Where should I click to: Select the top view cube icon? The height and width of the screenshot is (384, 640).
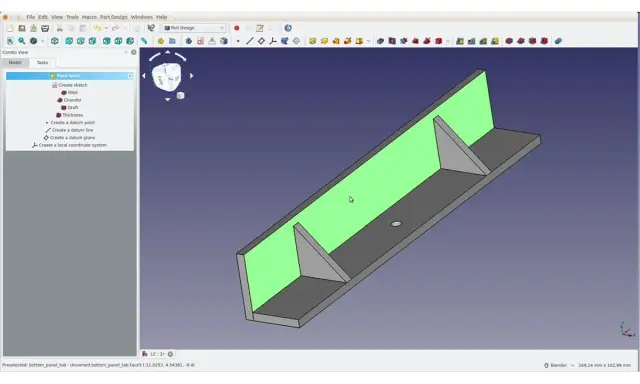[x=81, y=41]
